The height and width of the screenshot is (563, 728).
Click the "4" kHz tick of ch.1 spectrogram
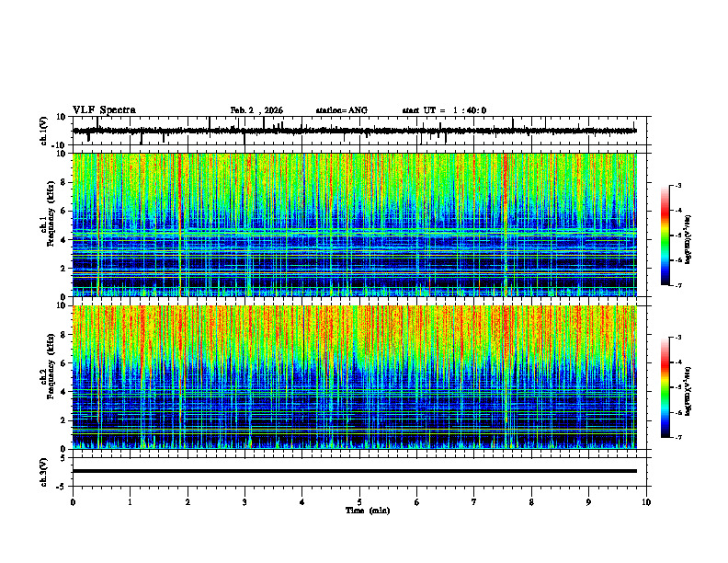(64, 240)
